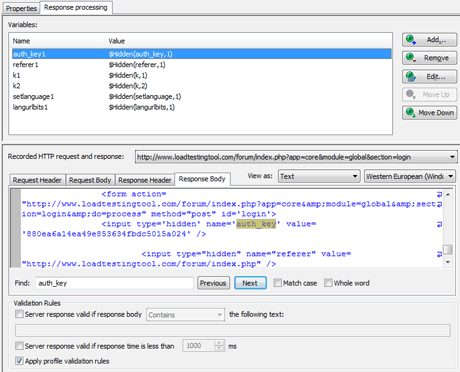The width and height of the screenshot is (460, 372).
Task: Click the Find text field
Action: 114,283
